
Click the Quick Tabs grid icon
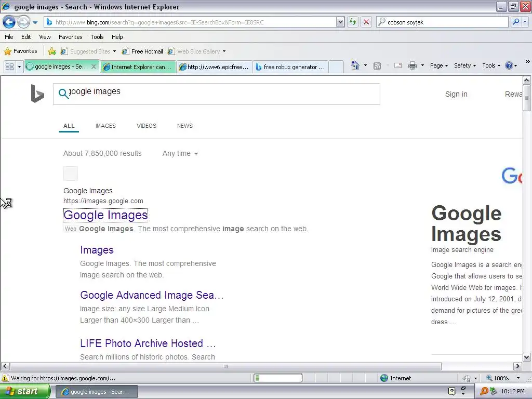click(9, 67)
